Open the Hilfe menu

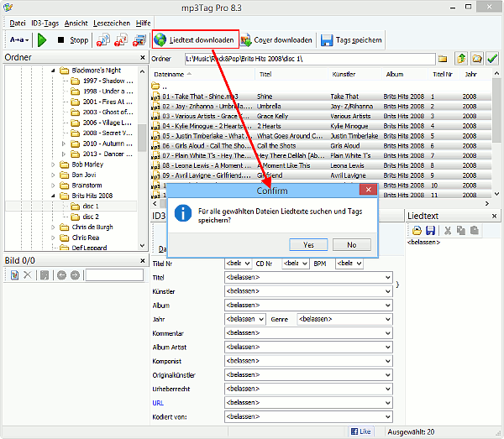[143, 24]
